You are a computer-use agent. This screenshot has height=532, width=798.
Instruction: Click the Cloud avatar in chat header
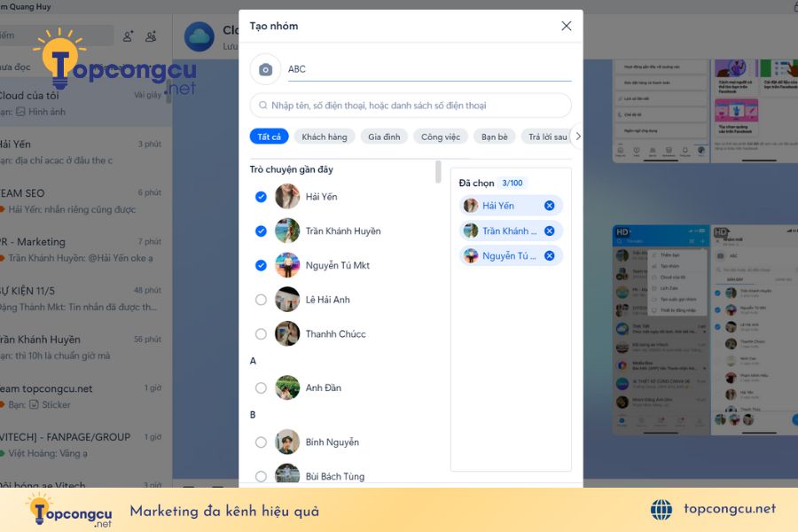click(199, 36)
